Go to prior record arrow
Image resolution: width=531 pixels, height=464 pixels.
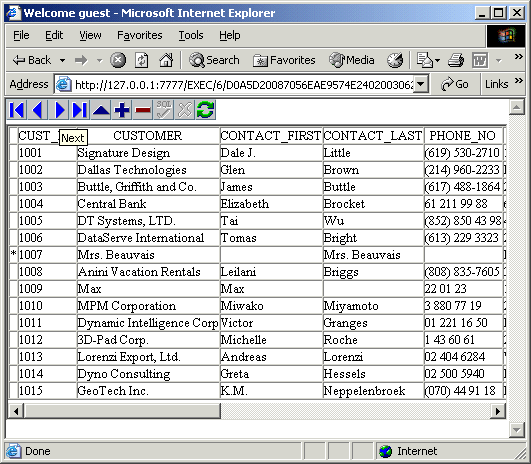pos(37,110)
